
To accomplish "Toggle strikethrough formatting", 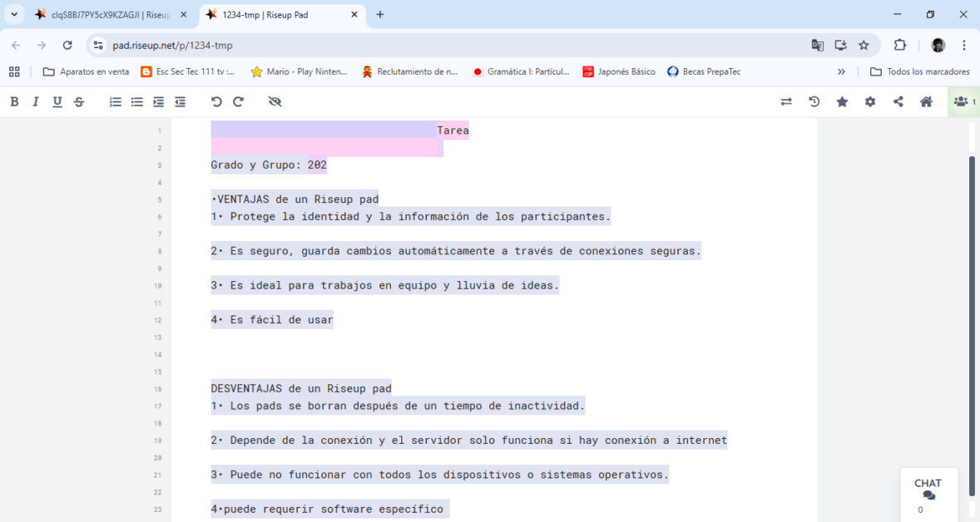I will (x=79, y=101).
